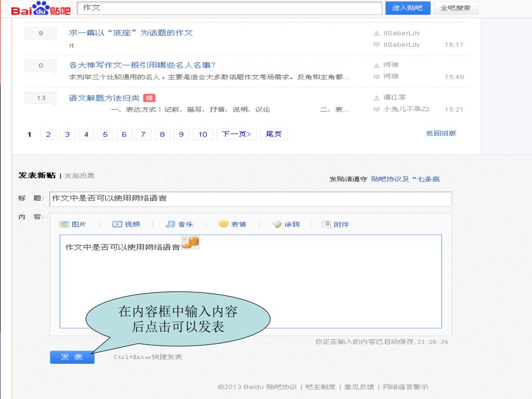Image resolution: width=532 pixels, height=399 pixels.
Task: Click 返回旧版 link
Action: point(441,134)
